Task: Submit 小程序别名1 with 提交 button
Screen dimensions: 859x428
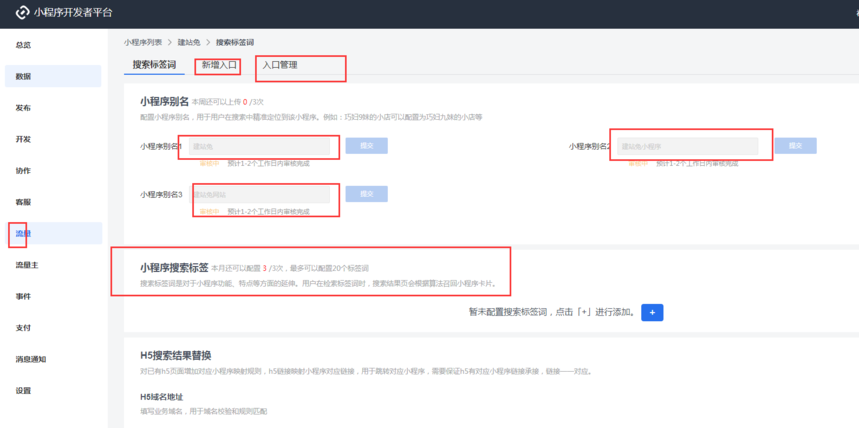Action: click(366, 146)
